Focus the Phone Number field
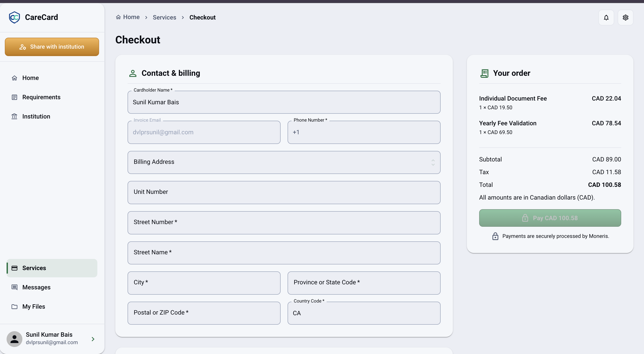Image resolution: width=644 pixels, height=354 pixels. (364, 132)
